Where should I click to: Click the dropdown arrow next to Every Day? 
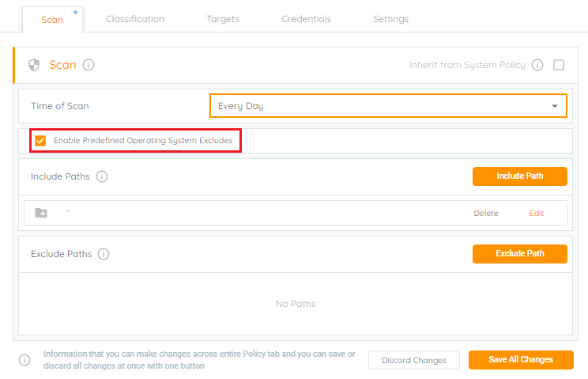pos(555,106)
